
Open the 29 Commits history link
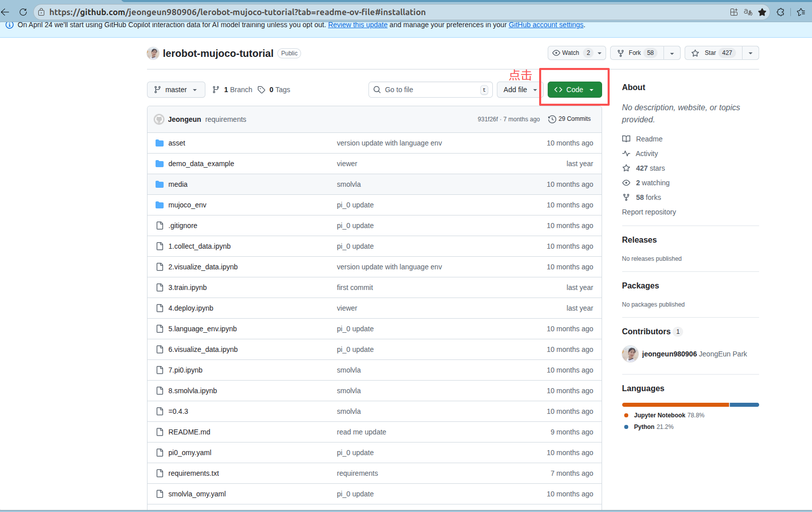(569, 119)
